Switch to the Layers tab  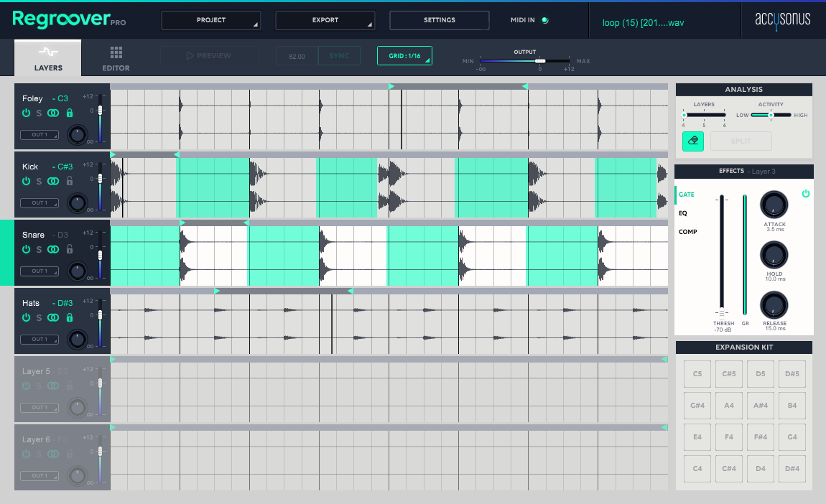48,58
